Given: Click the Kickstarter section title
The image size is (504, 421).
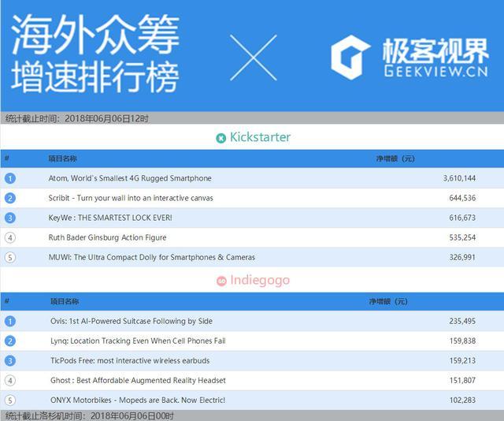Looking at the screenshot, I should [x=260, y=137].
